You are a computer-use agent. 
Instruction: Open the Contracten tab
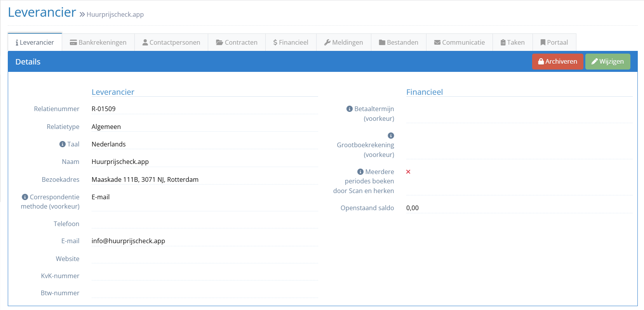tap(237, 42)
